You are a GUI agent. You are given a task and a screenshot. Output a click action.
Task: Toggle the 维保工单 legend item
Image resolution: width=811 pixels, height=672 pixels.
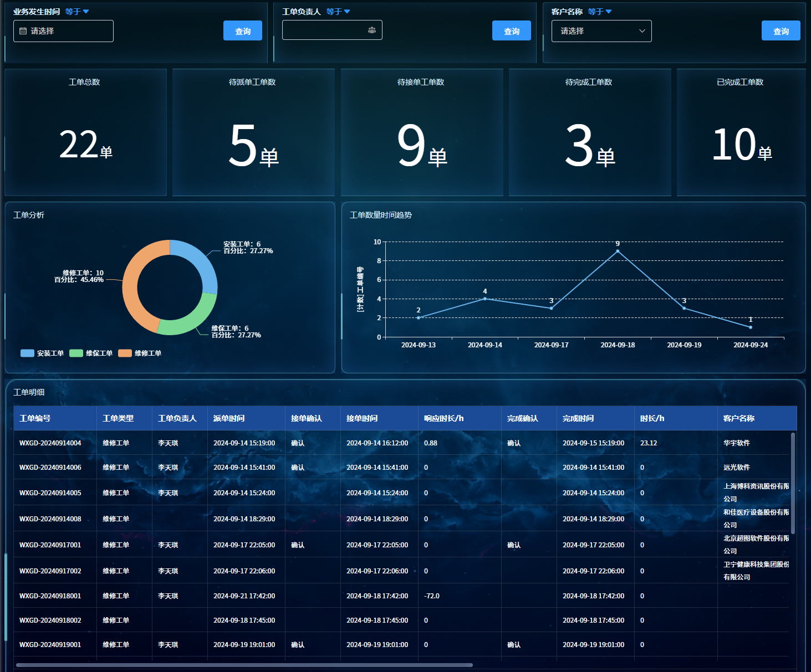[91, 353]
